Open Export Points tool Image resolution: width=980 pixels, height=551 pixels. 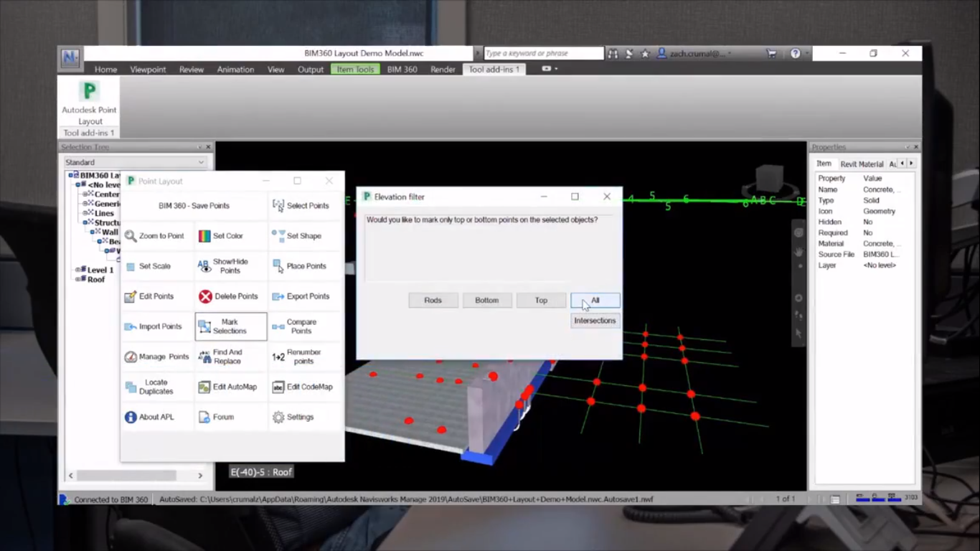(x=305, y=296)
